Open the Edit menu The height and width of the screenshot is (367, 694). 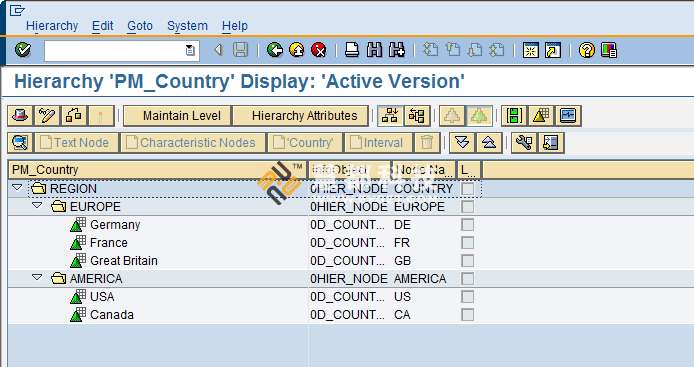(102, 26)
